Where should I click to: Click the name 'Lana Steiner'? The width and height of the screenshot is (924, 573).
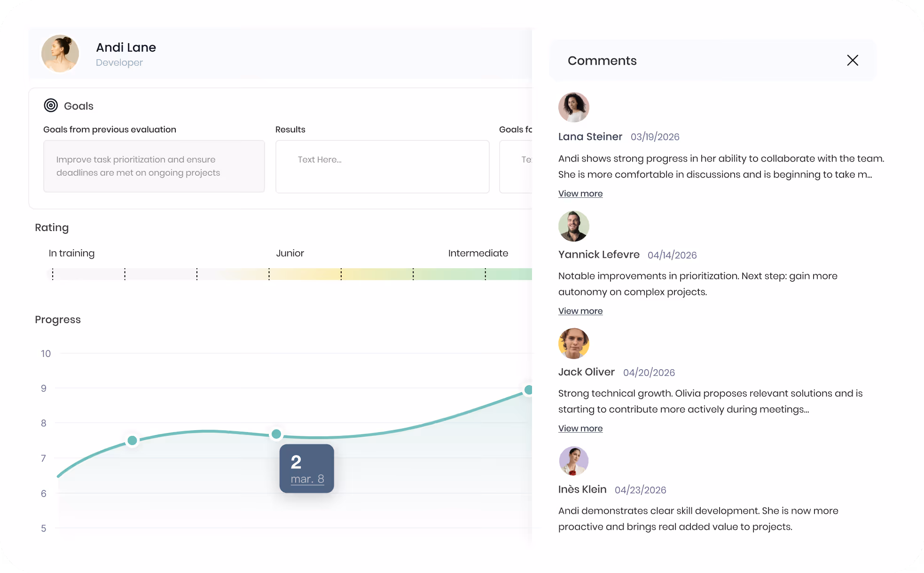pos(590,137)
